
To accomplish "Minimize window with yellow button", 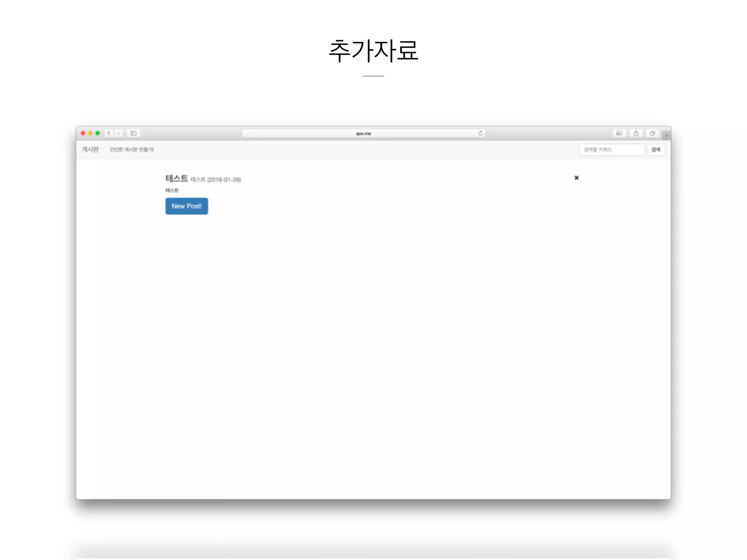I will point(90,133).
